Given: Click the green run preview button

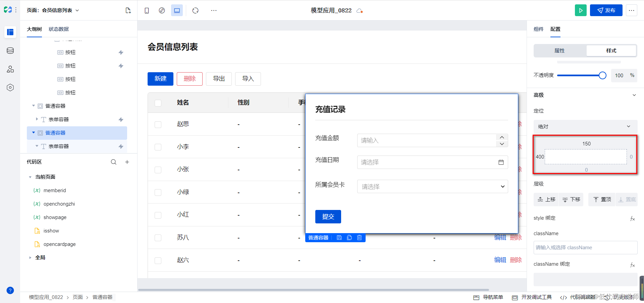Looking at the screenshot, I should click(x=581, y=10).
